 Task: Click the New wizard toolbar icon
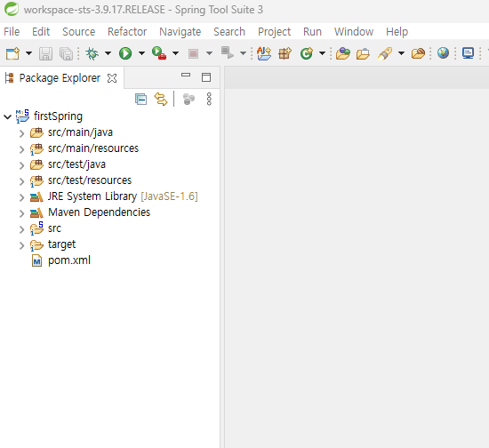pos(12,53)
